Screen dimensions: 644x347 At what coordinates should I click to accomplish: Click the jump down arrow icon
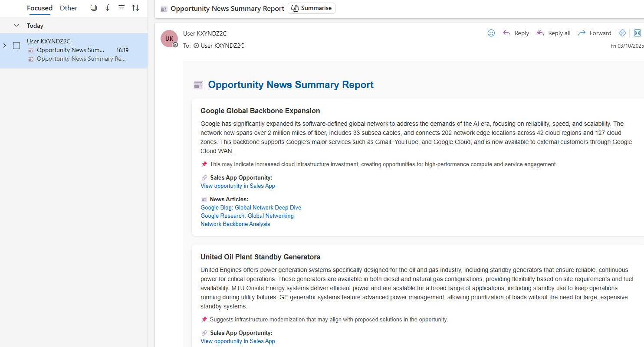(x=108, y=8)
